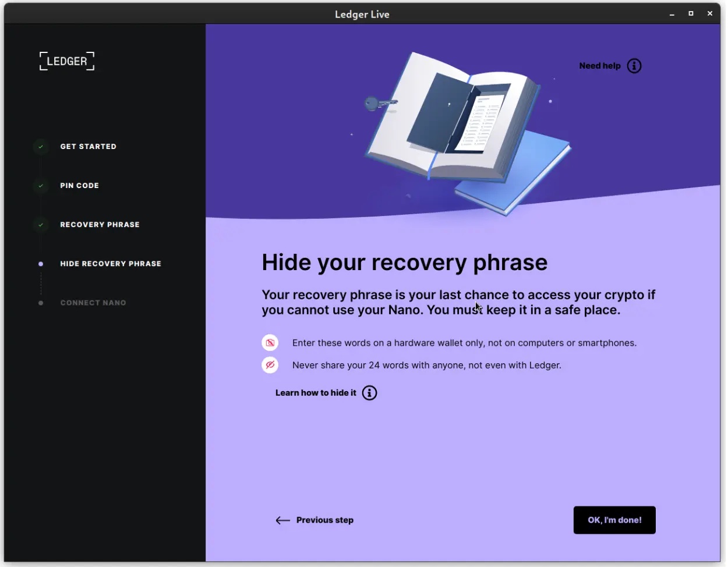Click the 'Never share your 24 words' text
The height and width of the screenshot is (567, 728).
(x=427, y=365)
